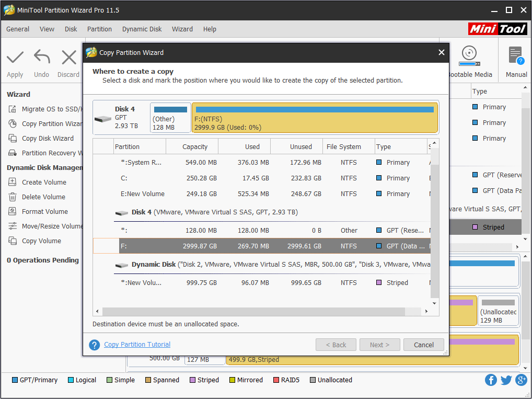
Task: Choose Copy Volume in sidebar
Action: (34, 241)
